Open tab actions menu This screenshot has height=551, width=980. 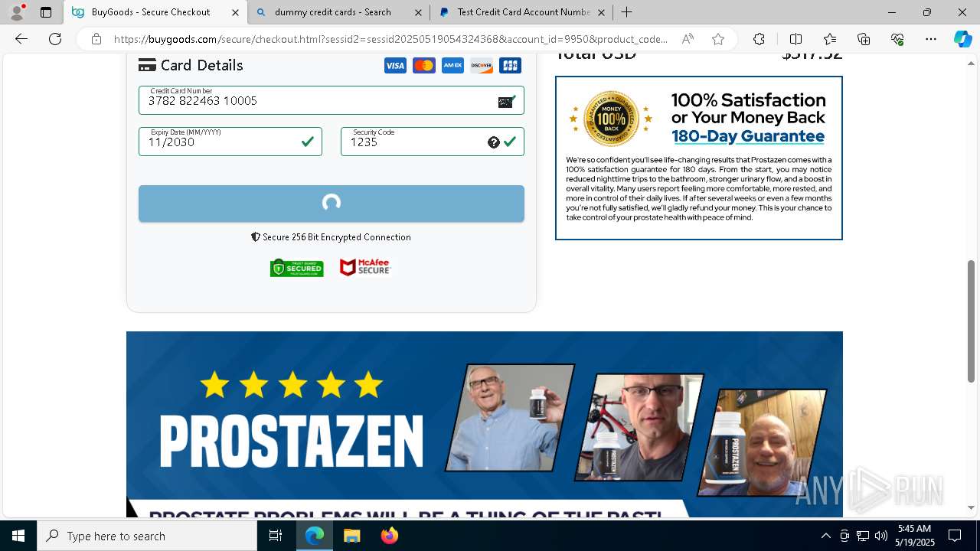coord(46,12)
